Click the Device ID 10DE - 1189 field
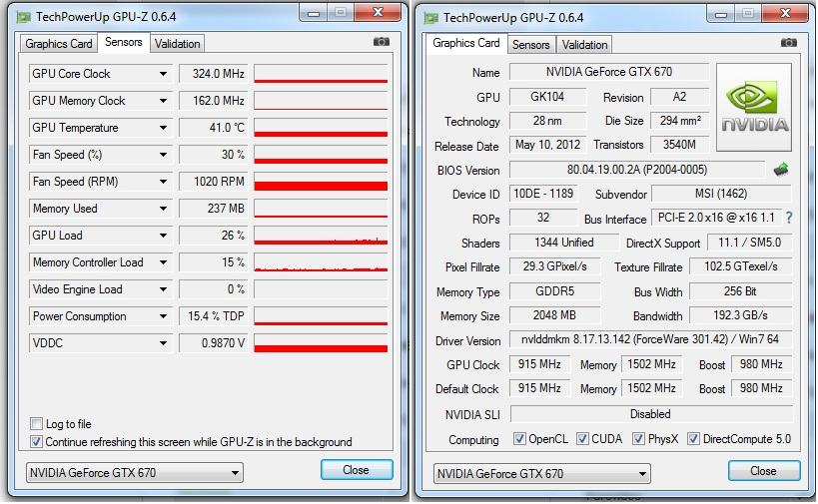This screenshot has width=818, height=504. tap(543, 194)
